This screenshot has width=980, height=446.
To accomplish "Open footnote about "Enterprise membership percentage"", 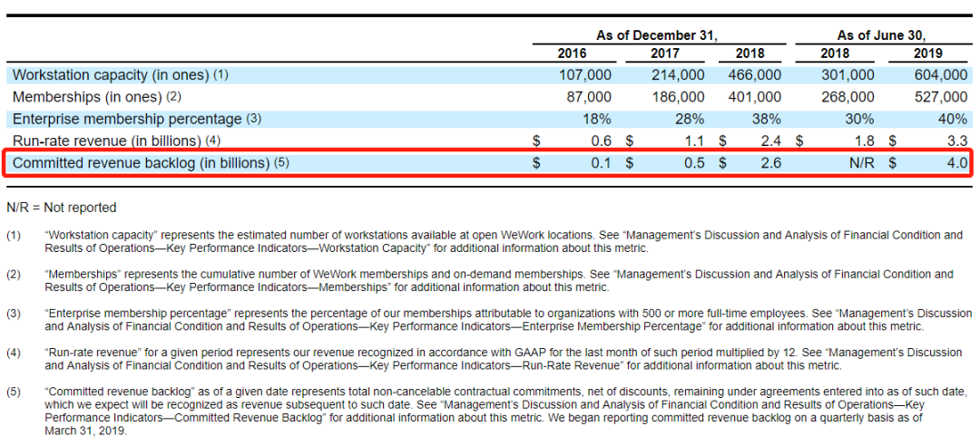I will click(x=506, y=319).
